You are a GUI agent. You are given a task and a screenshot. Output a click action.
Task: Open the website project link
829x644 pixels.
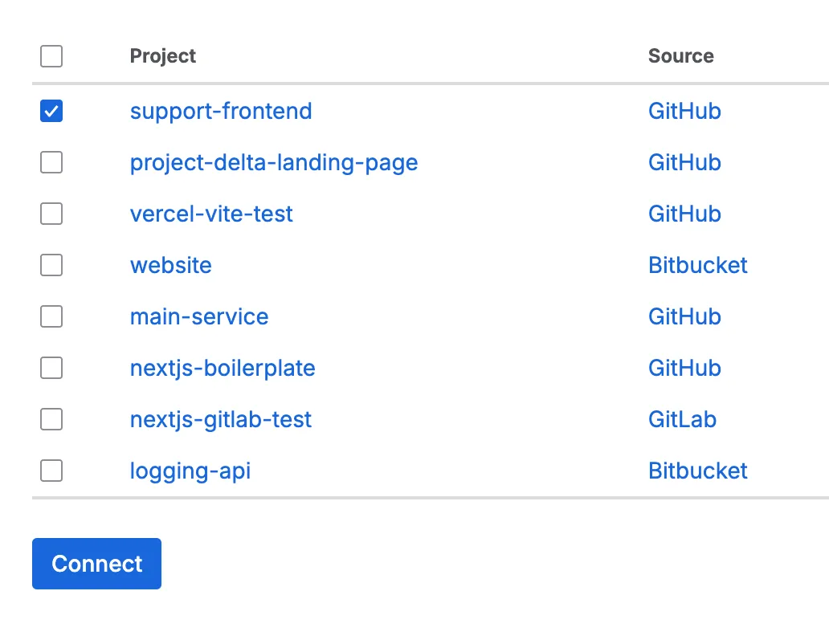tap(170, 265)
